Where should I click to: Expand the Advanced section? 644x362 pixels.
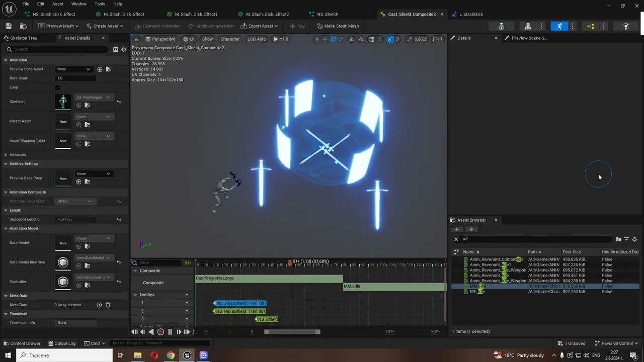6,154
